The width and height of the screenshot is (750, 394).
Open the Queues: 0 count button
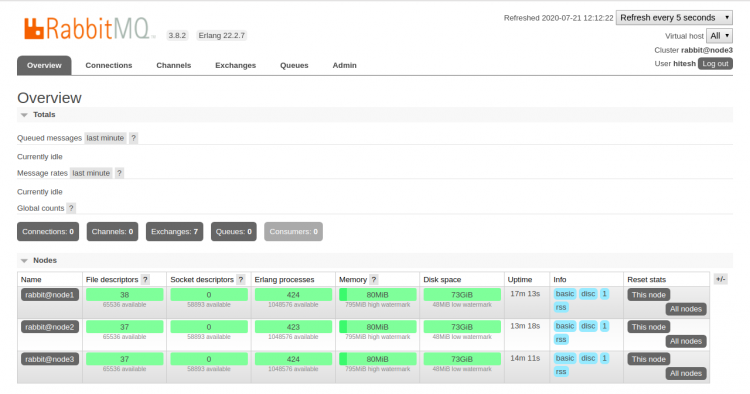[x=233, y=231]
